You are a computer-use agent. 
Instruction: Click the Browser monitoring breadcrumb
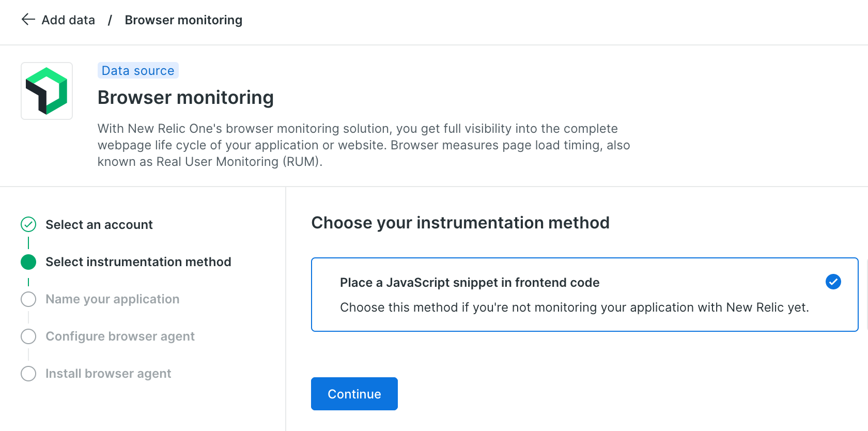click(183, 20)
